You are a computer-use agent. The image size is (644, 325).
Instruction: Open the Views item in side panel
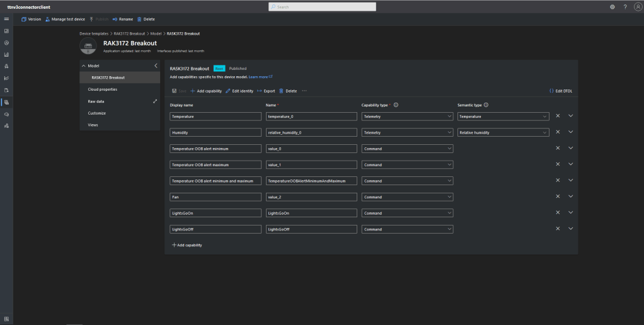tap(93, 125)
